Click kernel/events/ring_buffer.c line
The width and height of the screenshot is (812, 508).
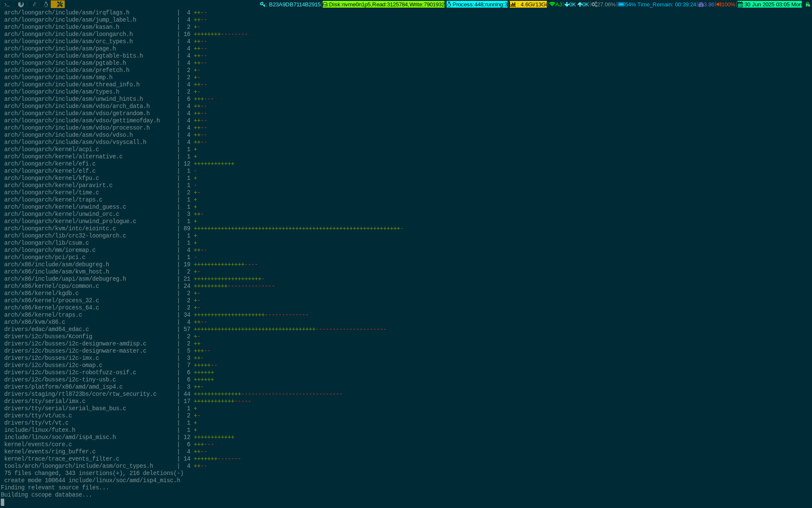point(106,452)
